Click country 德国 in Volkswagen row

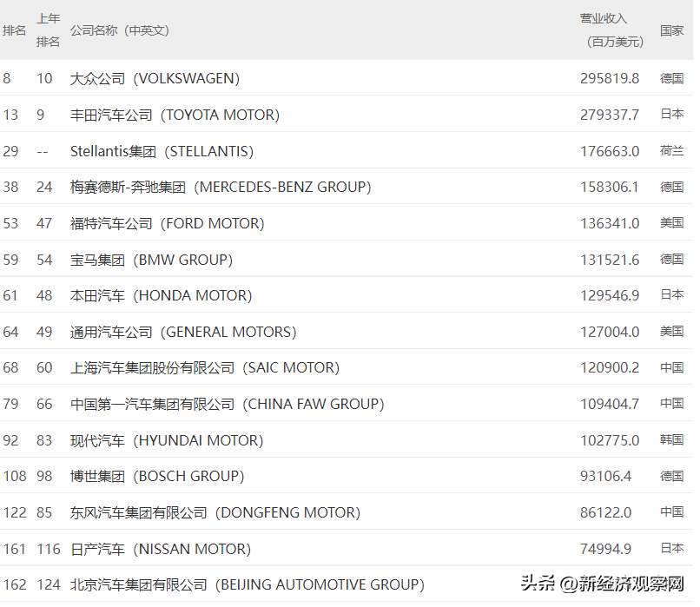(671, 78)
